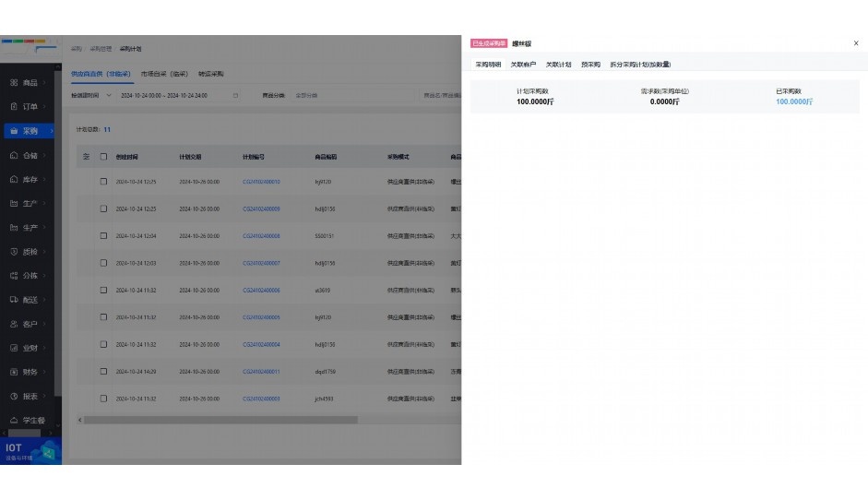Viewport: 868px width, 500px height.
Task: Open plan number CG24102400009 link
Action: [261, 209]
